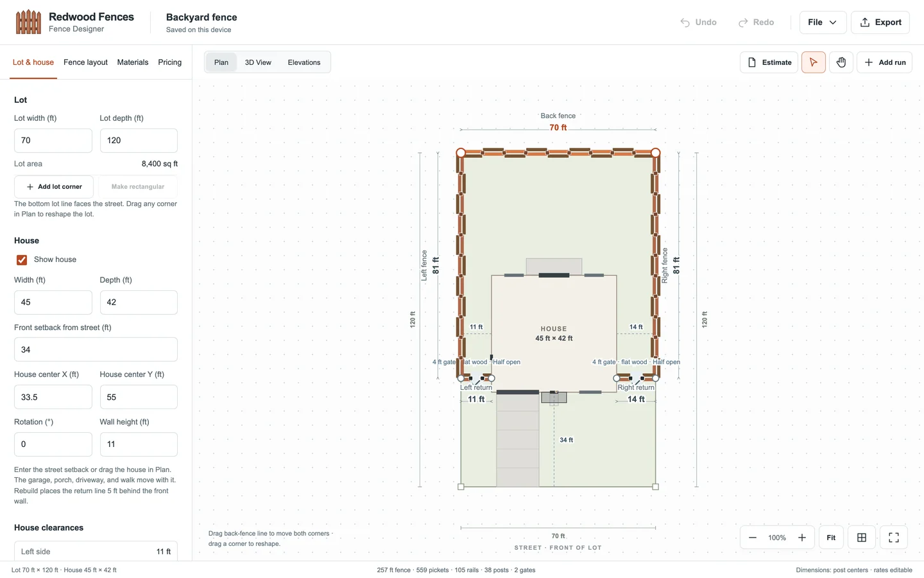Add a new fence run
This screenshot has width=924, height=578.
coord(884,62)
